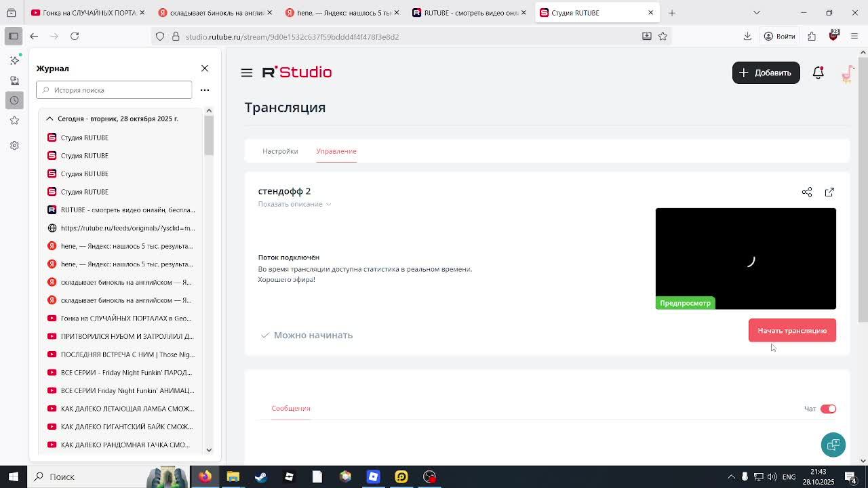Screen dimensions: 868x488
Task: Click the tracking protection shield icon
Action: point(160,37)
